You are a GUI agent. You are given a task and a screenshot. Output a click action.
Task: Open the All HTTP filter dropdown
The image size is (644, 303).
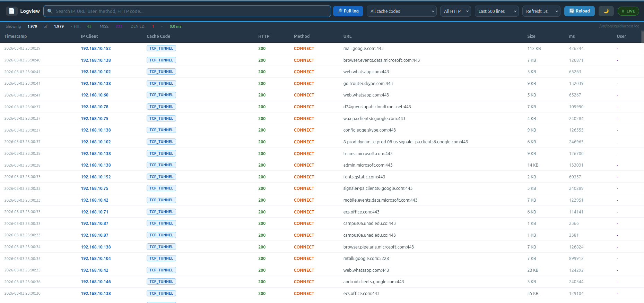click(455, 11)
